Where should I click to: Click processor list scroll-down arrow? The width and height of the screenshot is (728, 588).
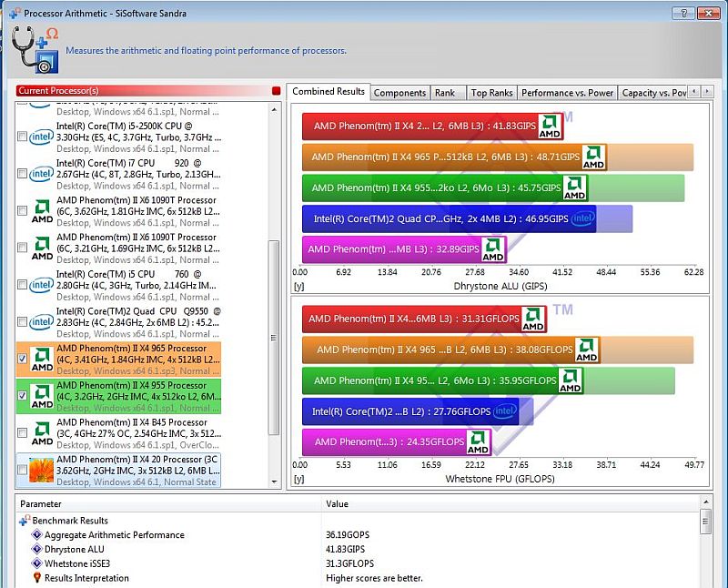(x=274, y=482)
